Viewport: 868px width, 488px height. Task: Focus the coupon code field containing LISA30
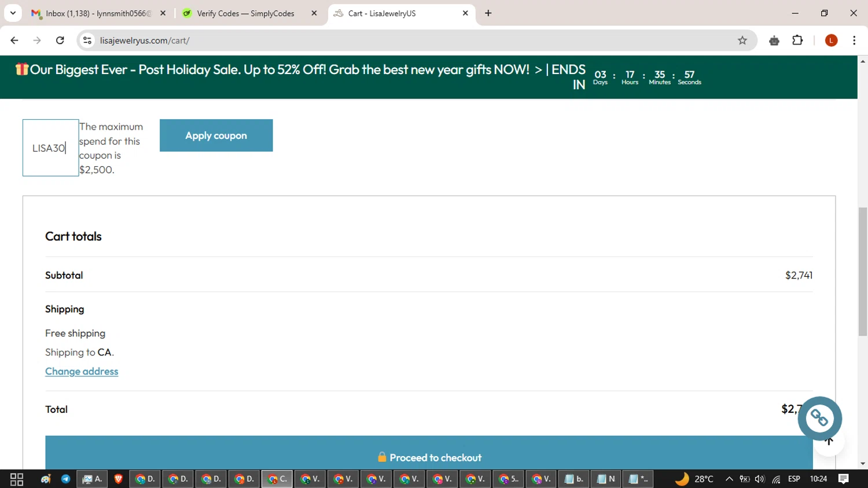(50, 148)
